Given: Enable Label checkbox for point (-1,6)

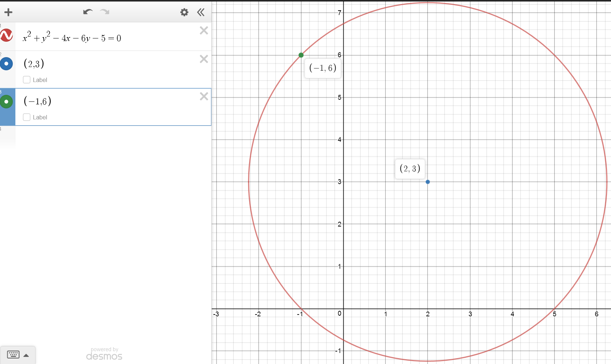Looking at the screenshot, I should [x=27, y=117].
